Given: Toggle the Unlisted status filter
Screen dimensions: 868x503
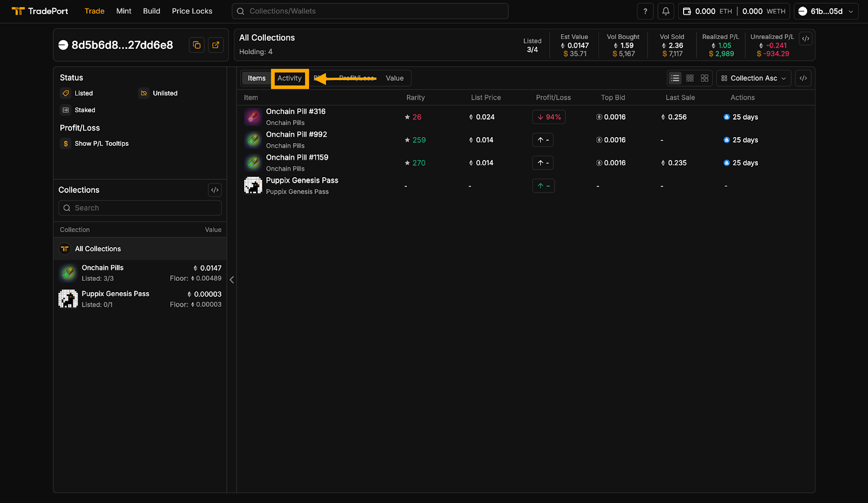Looking at the screenshot, I should pyautogui.click(x=158, y=93).
